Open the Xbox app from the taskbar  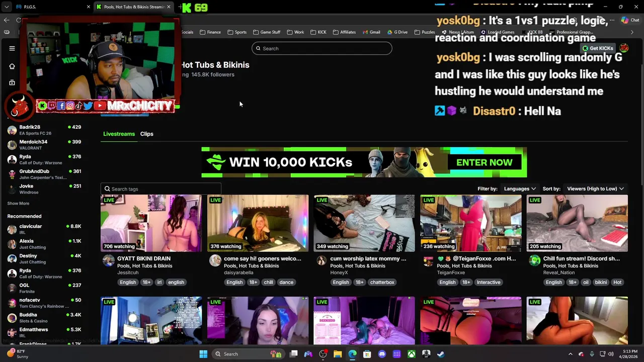coord(412,354)
